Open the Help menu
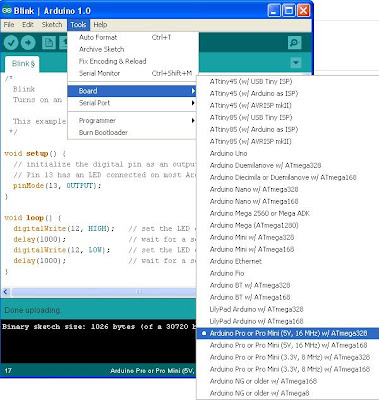The height and width of the screenshot is (400, 379). coord(100,25)
